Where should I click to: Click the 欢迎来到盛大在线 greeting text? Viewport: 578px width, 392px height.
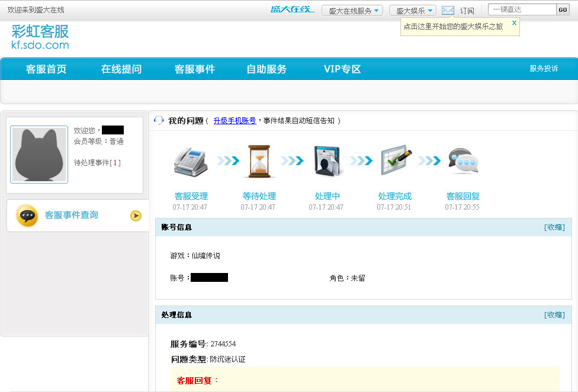pos(36,10)
